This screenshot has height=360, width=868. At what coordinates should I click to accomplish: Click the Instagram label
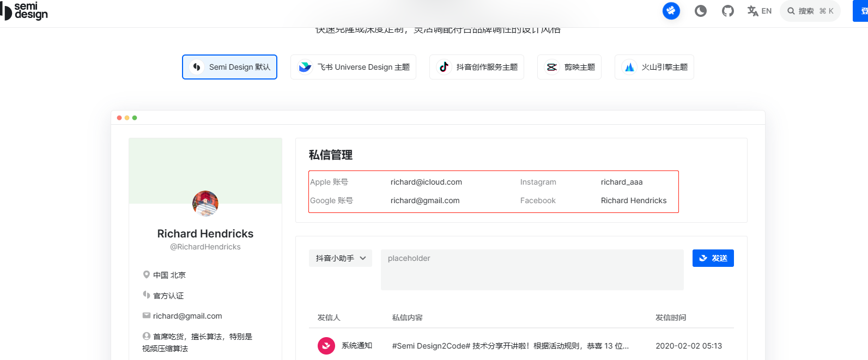point(538,182)
